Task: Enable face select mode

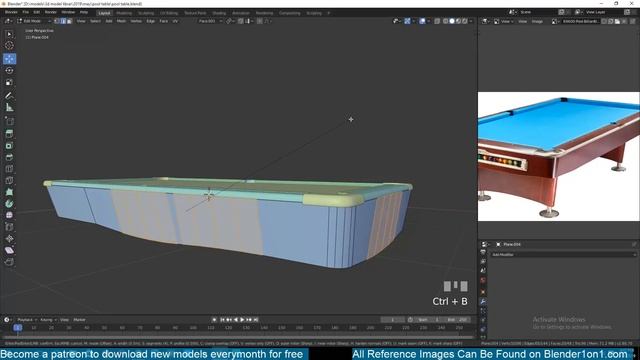Action: coord(69,21)
